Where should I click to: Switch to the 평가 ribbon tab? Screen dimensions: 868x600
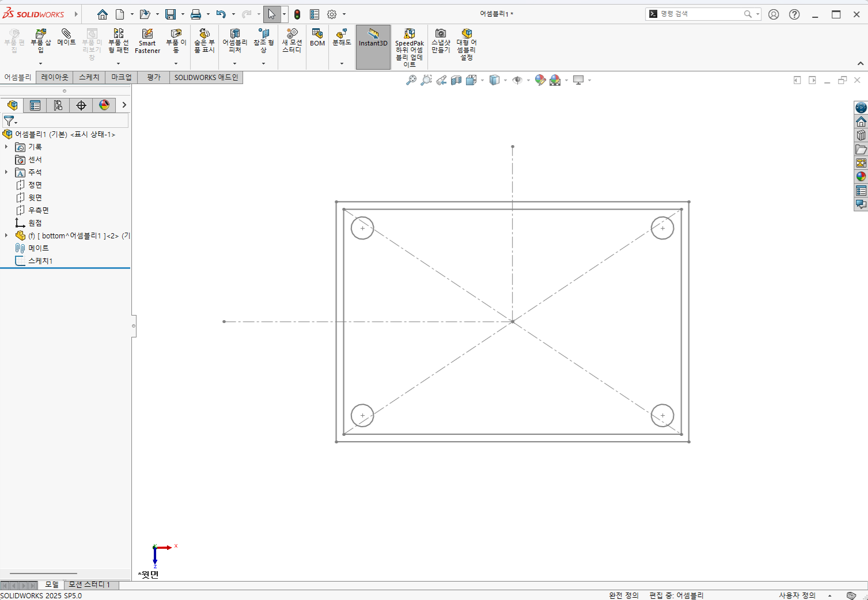(154, 77)
